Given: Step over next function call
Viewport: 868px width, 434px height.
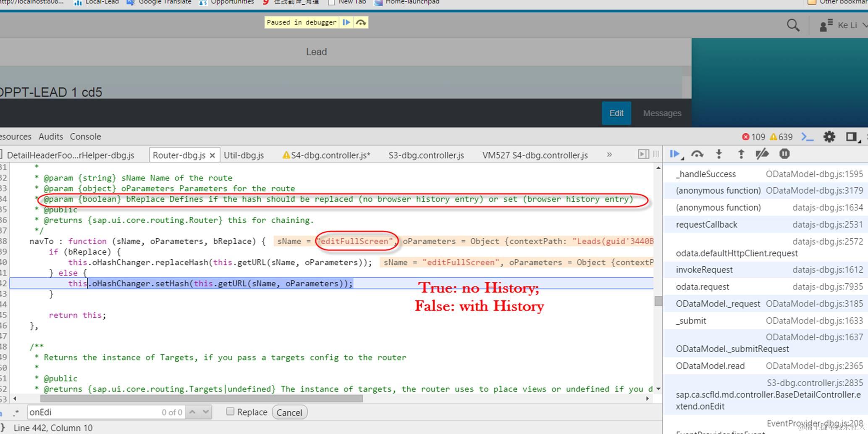Looking at the screenshot, I should 698,154.
